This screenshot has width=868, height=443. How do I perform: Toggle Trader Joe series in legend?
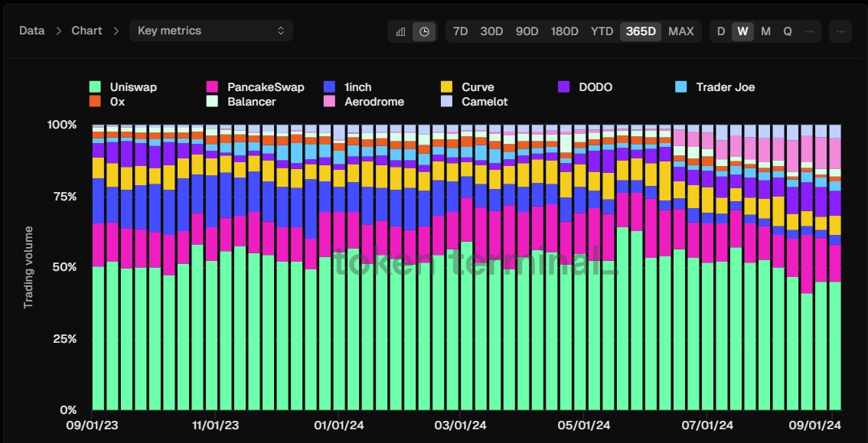click(715, 86)
